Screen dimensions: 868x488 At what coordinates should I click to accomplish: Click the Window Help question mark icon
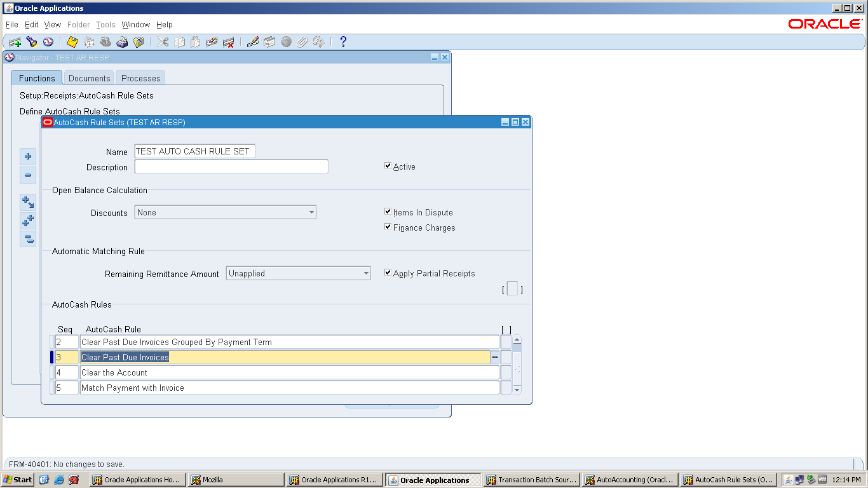click(x=343, y=42)
